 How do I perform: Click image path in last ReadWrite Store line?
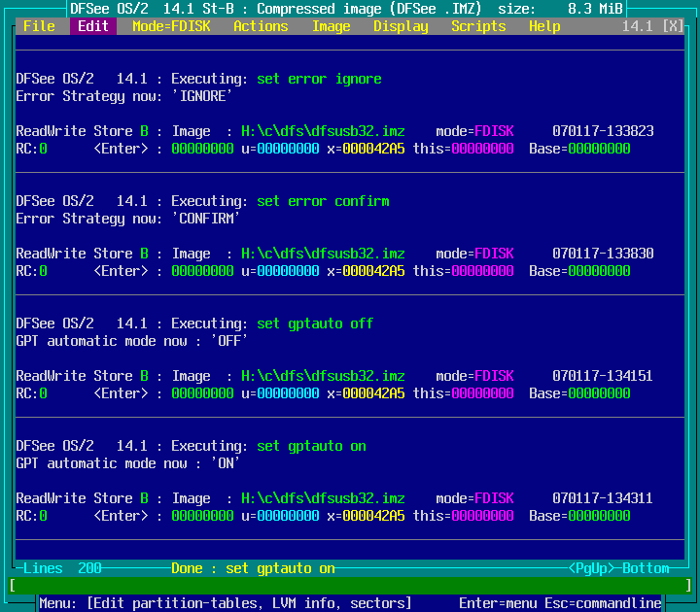[323, 498]
